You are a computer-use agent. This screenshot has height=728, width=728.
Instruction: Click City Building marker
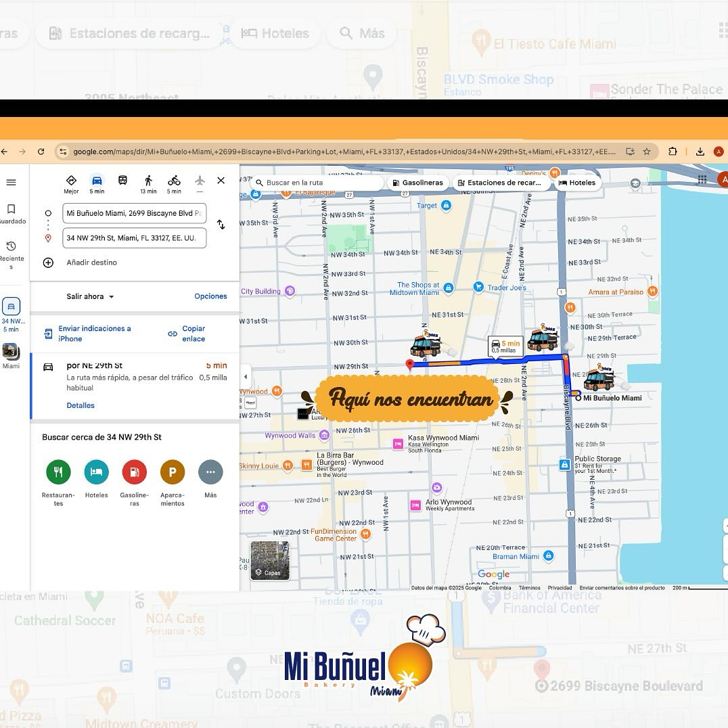click(290, 291)
